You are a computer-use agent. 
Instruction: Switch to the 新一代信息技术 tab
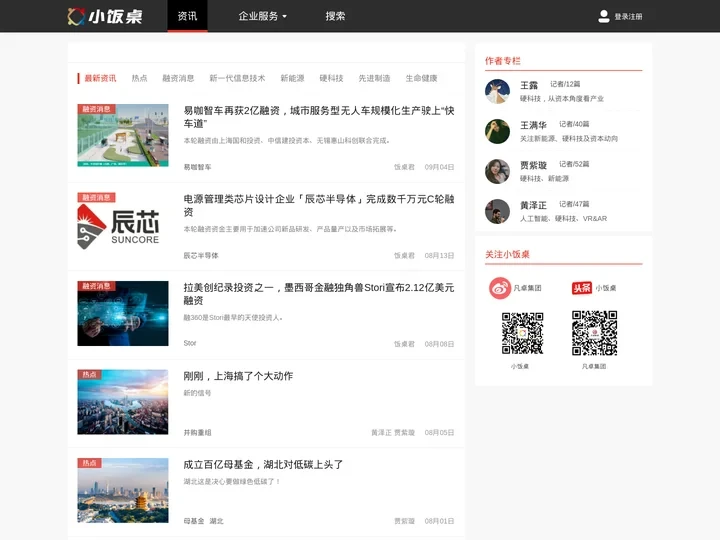237,78
